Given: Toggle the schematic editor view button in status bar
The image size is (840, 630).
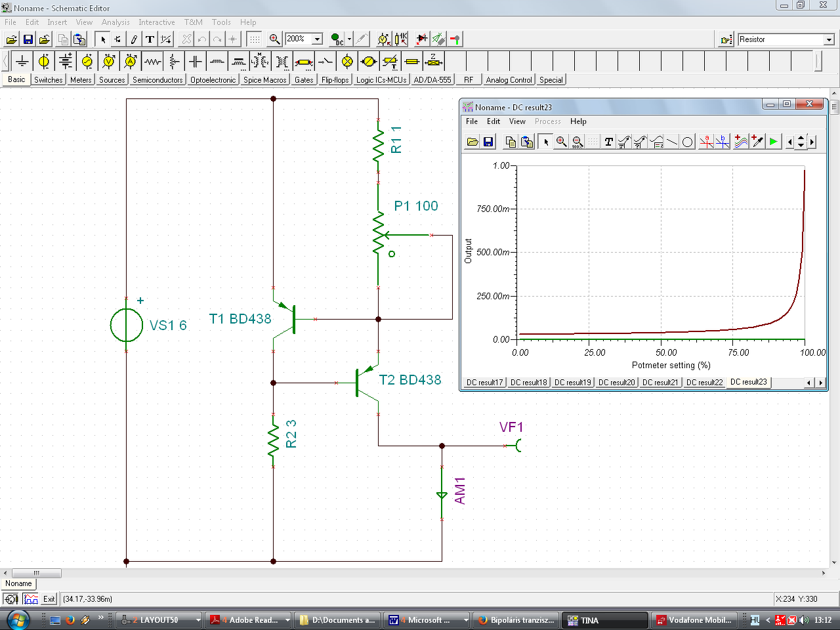Looking at the screenshot, I should pyautogui.click(x=11, y=599).
